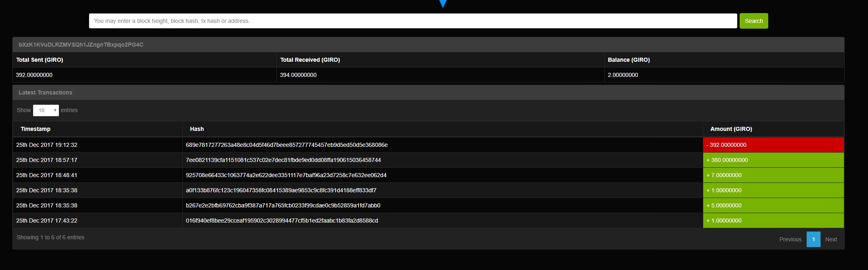868x270 pixels.
Task: Click the green Search button
Action: coord(754,21)
